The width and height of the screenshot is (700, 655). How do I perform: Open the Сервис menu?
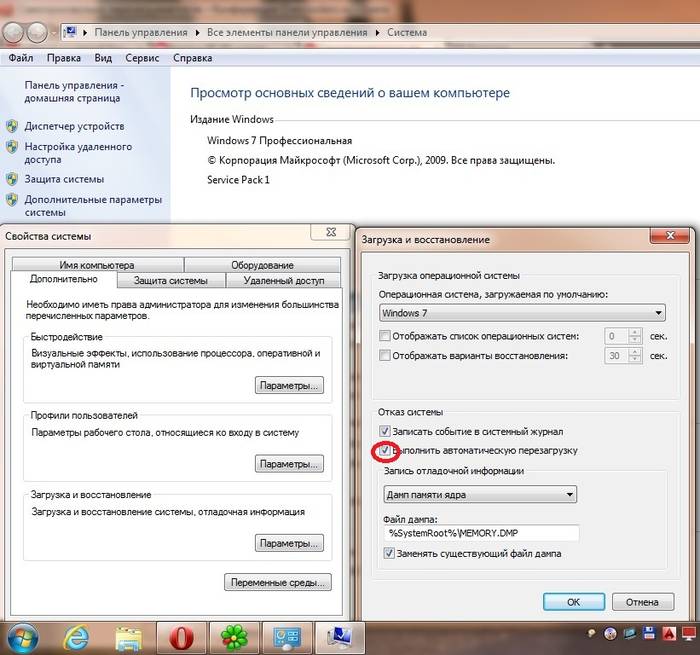142,58
